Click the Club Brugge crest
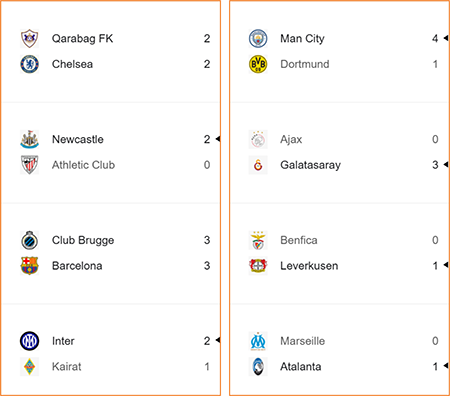This screenshot has width=450, height=396. coord(29,240)
